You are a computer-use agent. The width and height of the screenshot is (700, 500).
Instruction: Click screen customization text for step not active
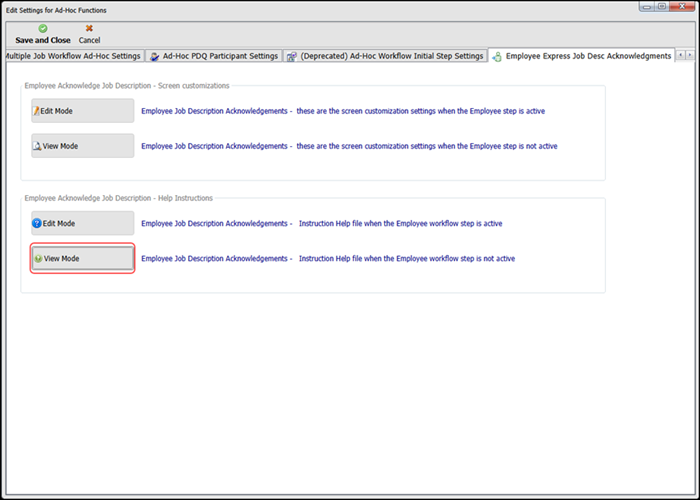tap(348, 146)
